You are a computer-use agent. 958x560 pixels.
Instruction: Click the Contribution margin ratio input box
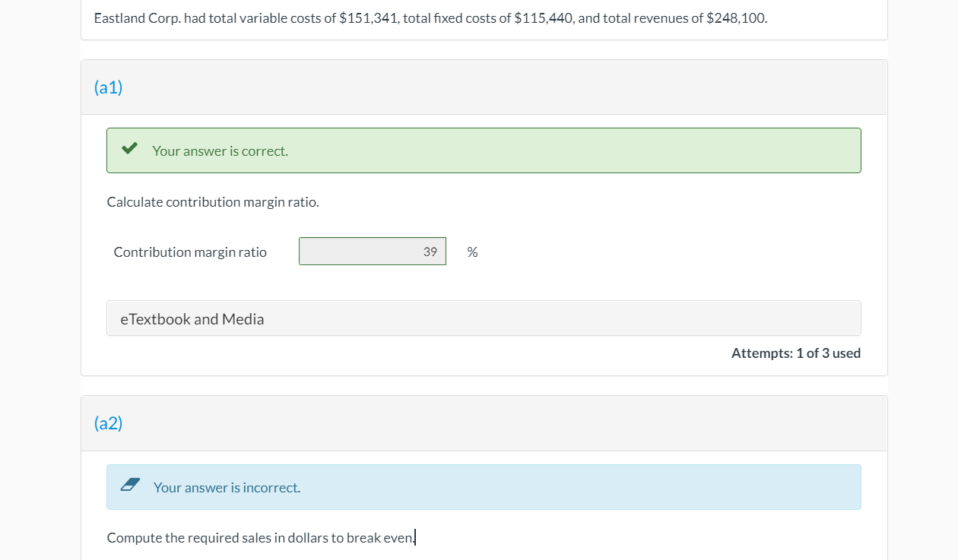(x=372, y=252)
